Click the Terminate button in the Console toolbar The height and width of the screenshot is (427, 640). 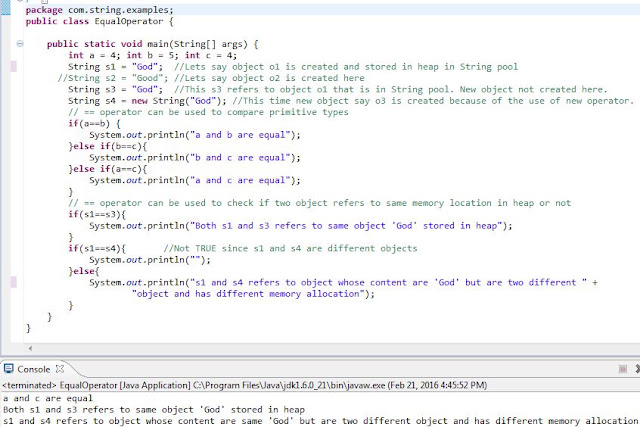point(622,369)
